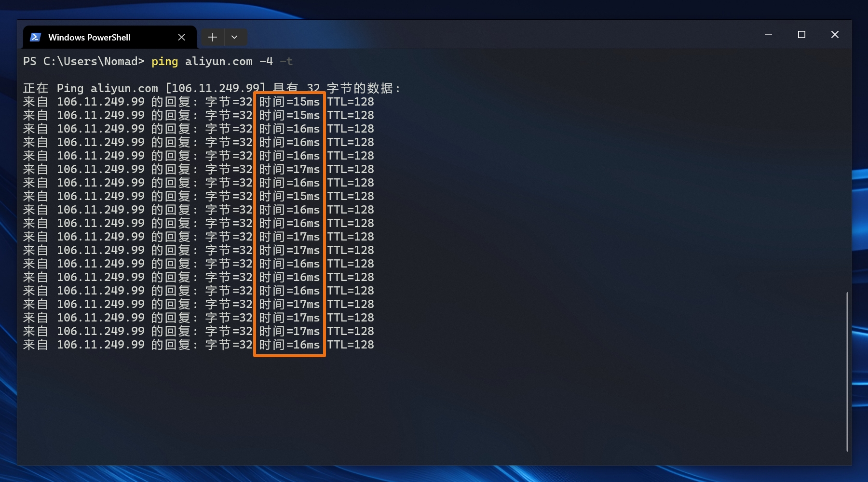Close the terminal window
868x482 pixels.
click(835, 35)
